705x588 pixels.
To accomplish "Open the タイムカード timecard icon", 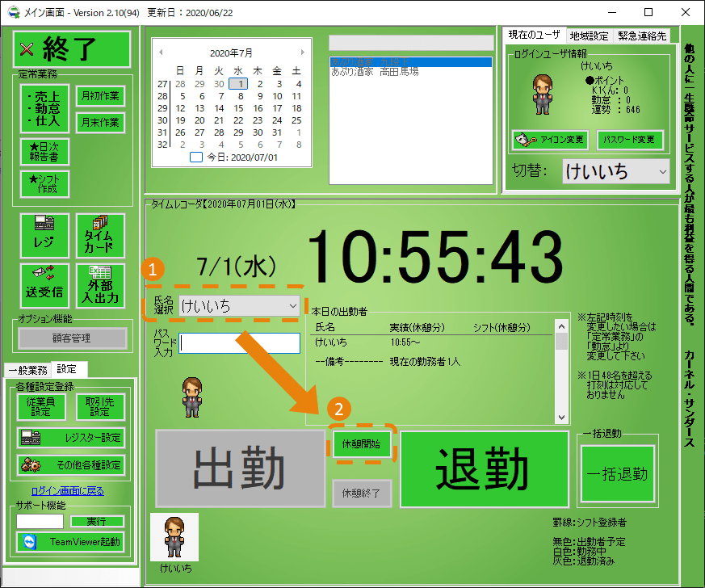I will click(100, 236).
